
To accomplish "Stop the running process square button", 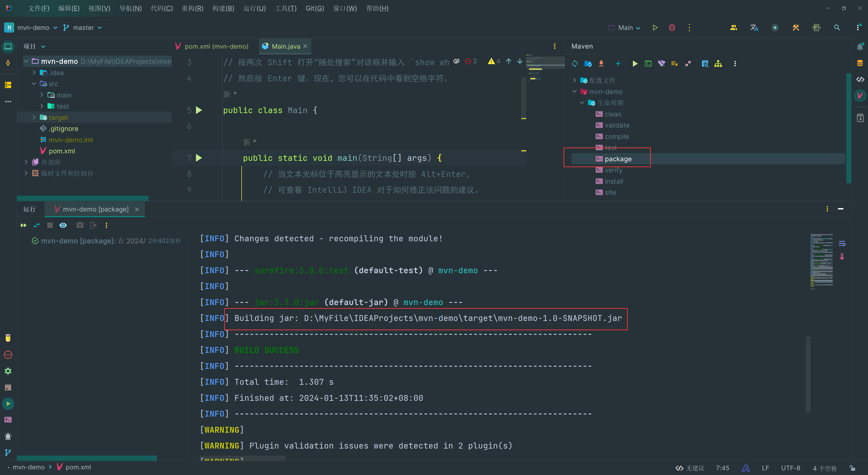I will click(50, 225).
